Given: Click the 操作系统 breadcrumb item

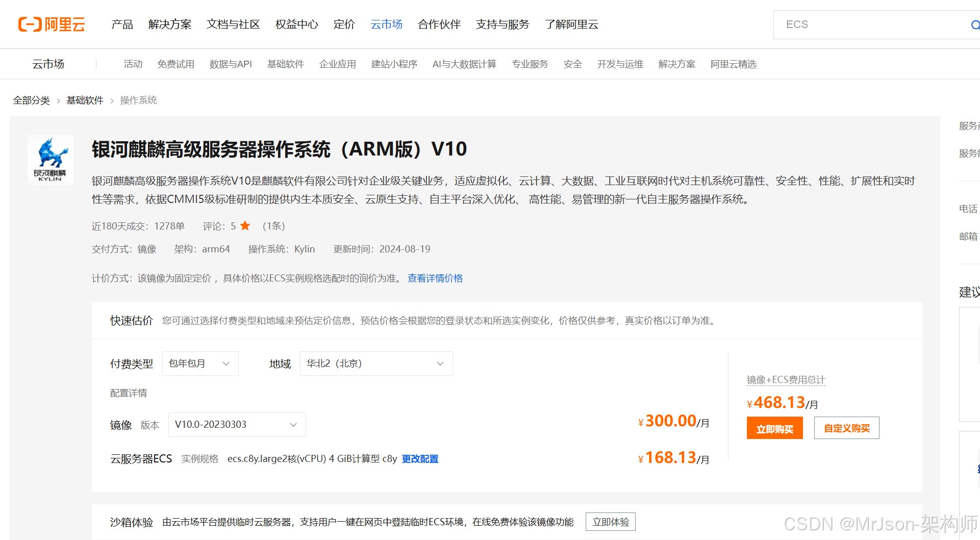Looking at the screenshot, I should [138, 100].
